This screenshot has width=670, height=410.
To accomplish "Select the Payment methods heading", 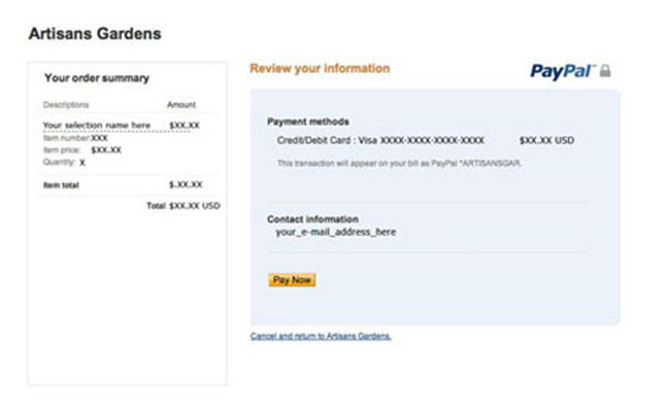I will 307,121.
